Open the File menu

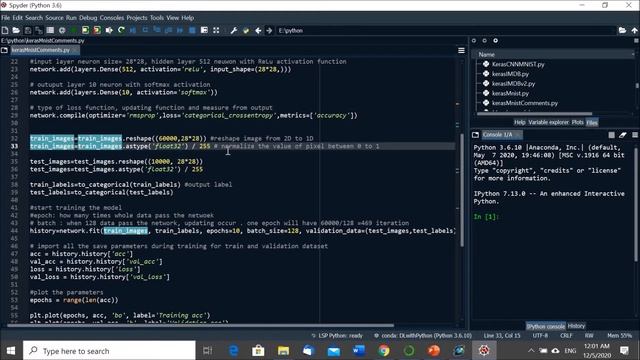(x=5, y=18)
